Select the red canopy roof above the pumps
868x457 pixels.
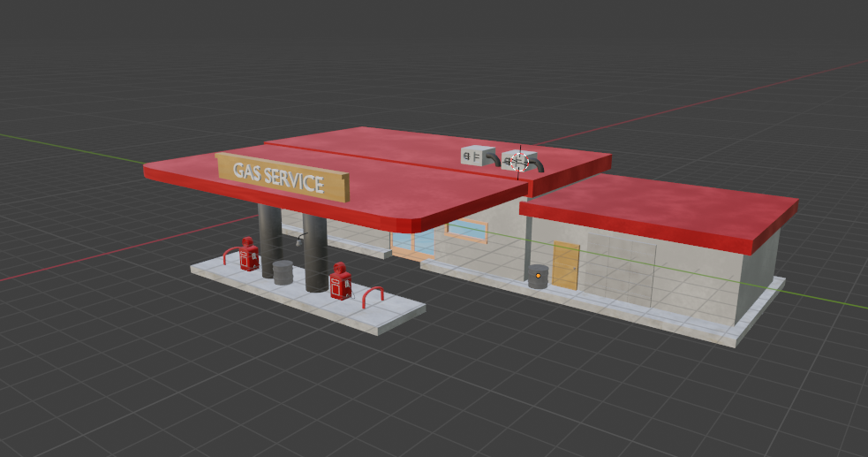tap(336, 188)
